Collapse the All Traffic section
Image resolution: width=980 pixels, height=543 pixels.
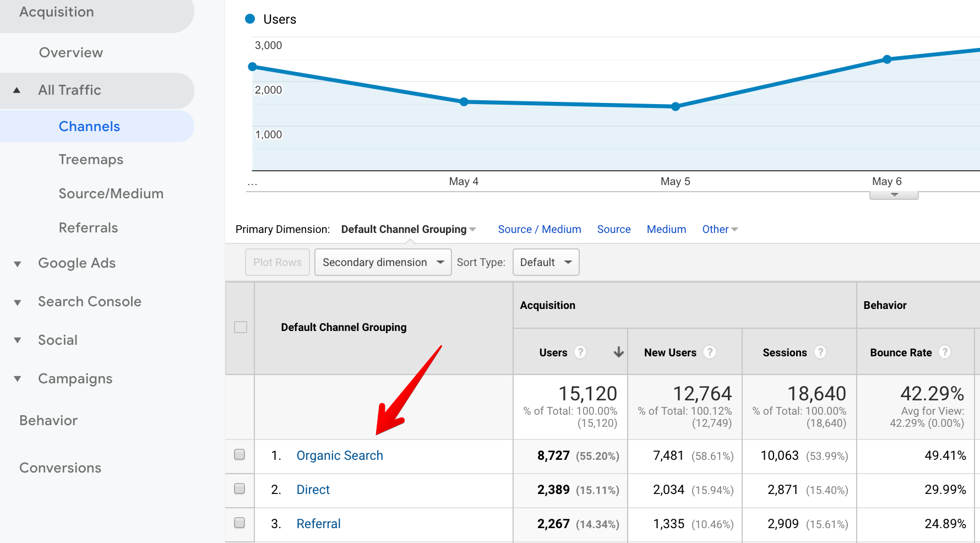pos(17,90)
